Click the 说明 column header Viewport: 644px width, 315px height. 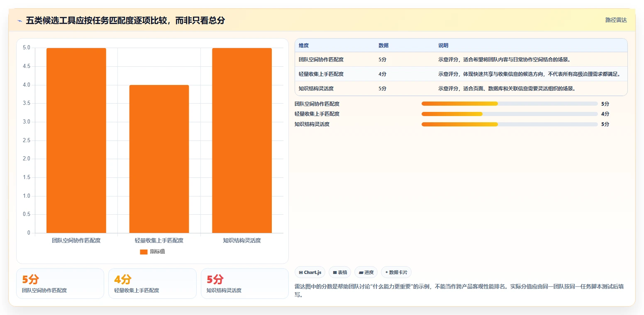443,46
